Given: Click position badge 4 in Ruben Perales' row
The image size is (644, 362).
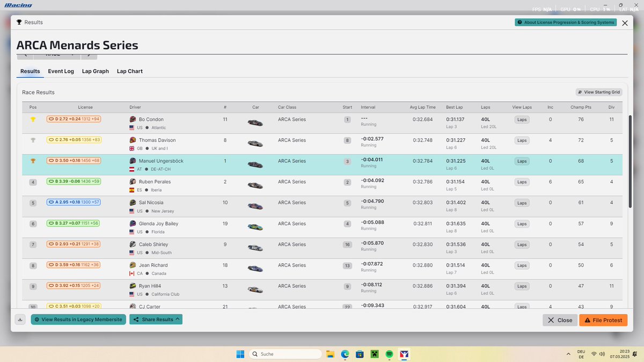Looking at the screenshot, I should pos(33,182).
